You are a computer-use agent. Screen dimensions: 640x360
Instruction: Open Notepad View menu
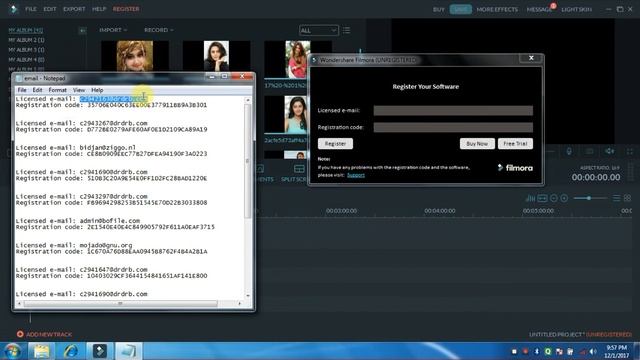79,90
